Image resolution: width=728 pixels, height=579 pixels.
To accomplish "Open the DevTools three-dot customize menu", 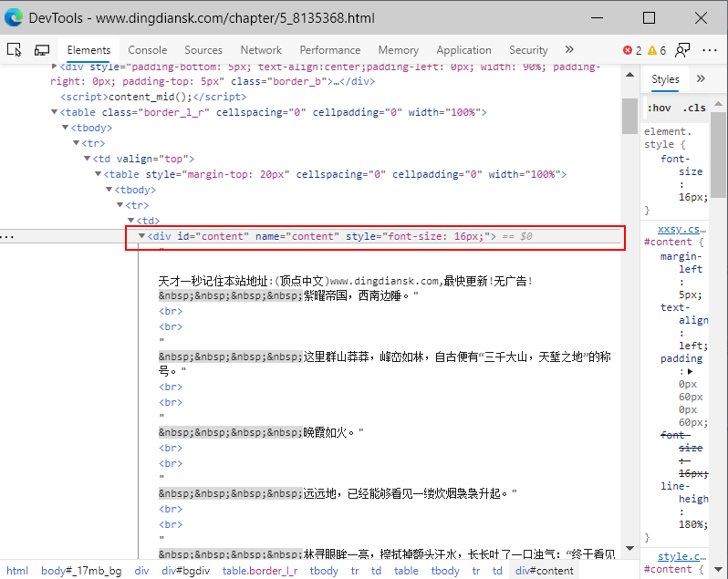I will point(710,50).
